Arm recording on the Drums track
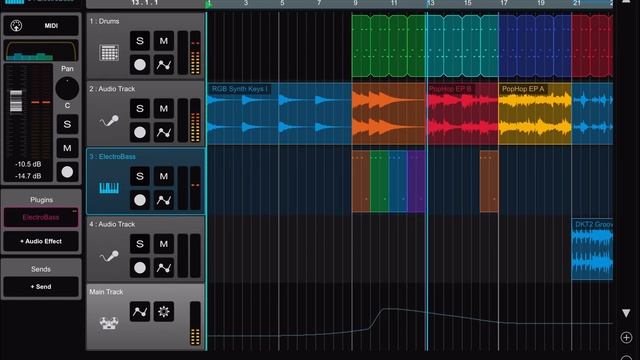640x360 pixels. (140, 64)
